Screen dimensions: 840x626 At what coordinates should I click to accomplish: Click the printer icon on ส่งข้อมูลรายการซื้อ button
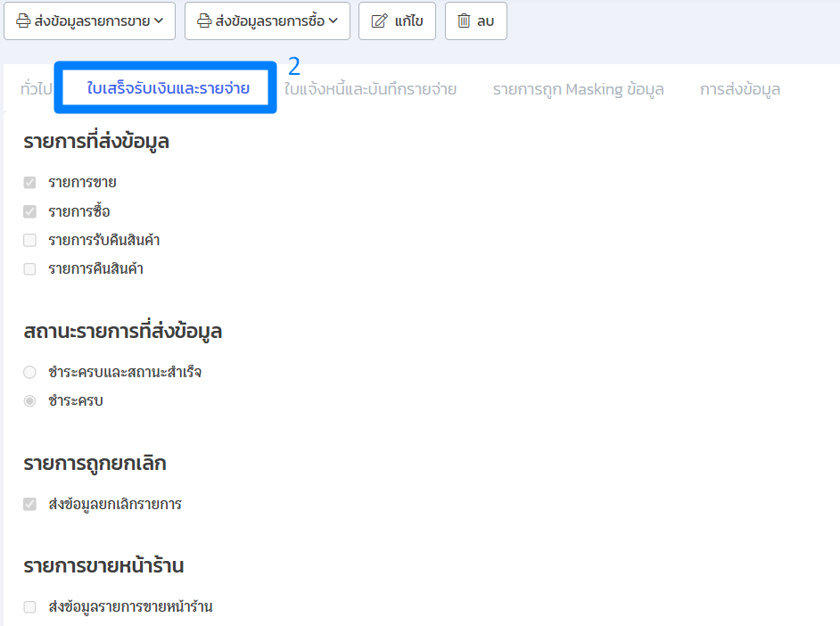coord(203,22)
